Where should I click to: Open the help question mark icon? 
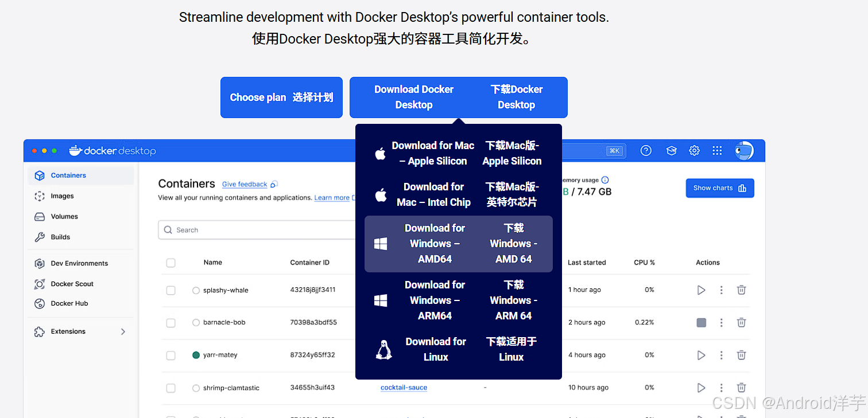click(646, 151)
